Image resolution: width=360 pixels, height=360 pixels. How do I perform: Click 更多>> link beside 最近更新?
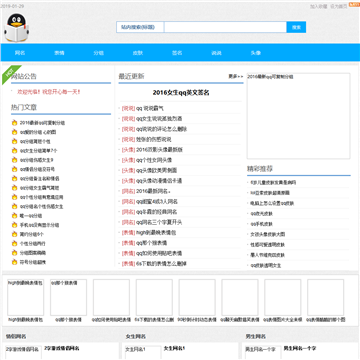(x=236, y=76)
